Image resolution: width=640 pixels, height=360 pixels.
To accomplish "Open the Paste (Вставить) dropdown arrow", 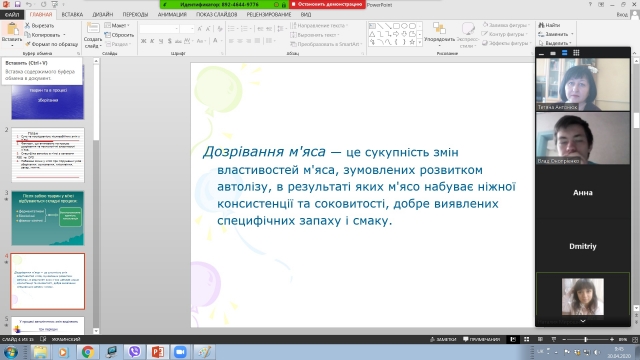I will [12, 45].
